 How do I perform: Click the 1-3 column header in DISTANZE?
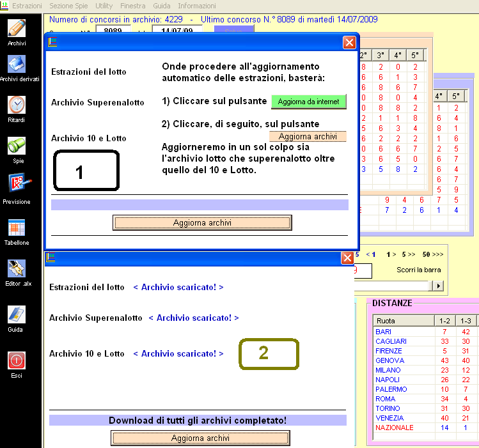[466, 321]
